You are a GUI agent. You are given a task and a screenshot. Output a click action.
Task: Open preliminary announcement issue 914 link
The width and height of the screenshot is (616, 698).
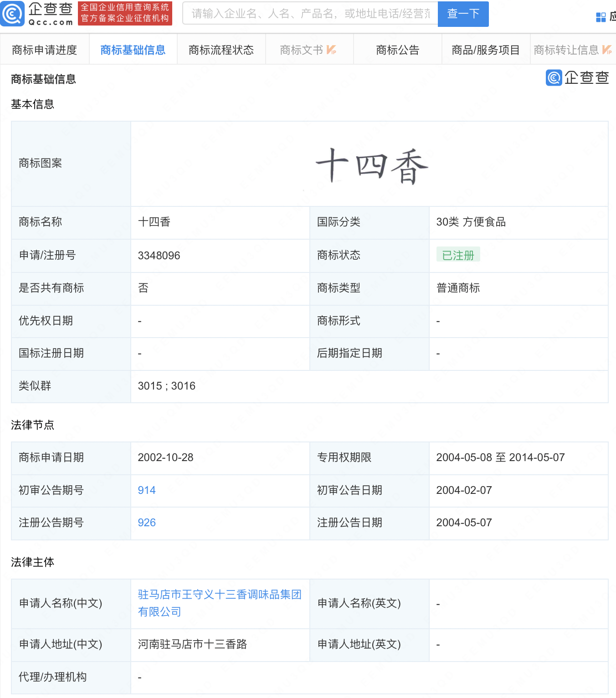[147, 490]
